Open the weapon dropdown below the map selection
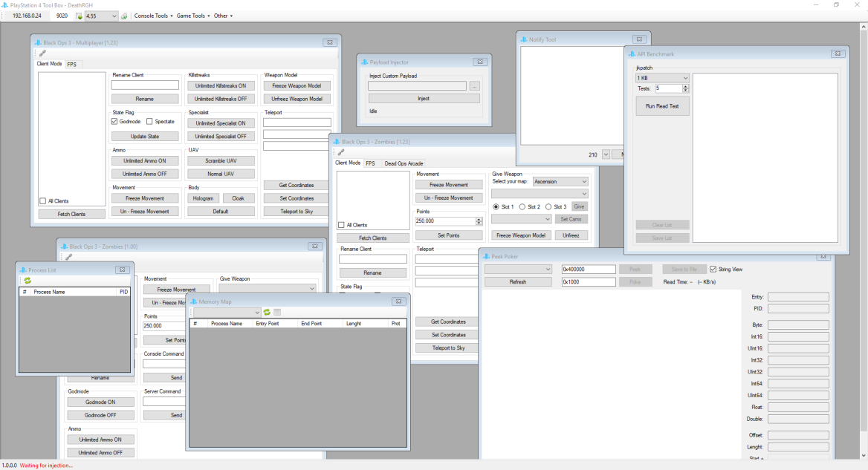868x470 pixels. tap(540, 194)
